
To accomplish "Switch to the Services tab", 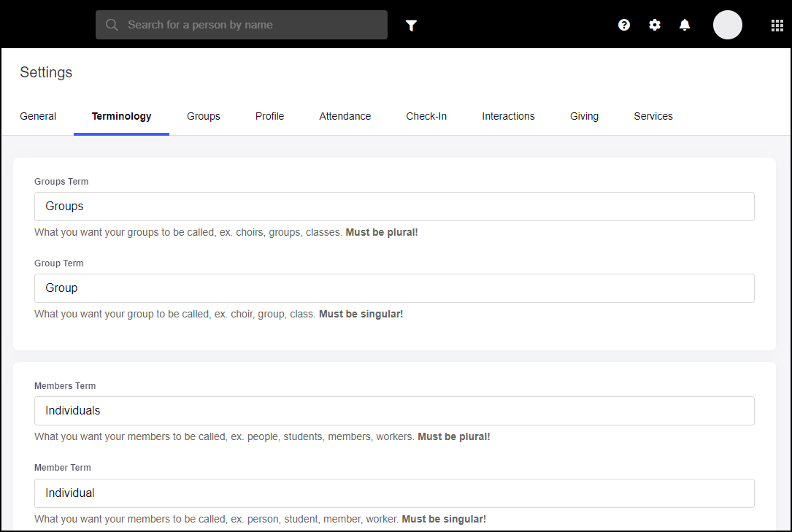I will tap(653, 116).
